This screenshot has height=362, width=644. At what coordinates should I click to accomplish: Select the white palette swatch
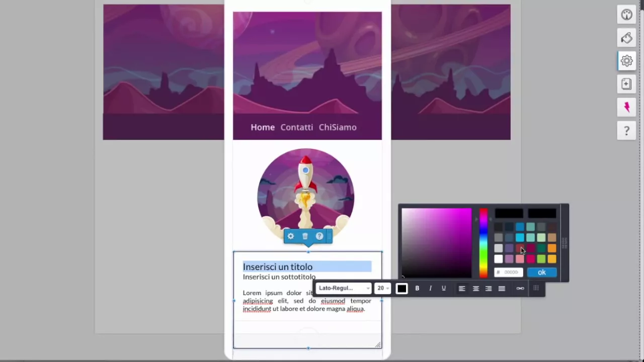[499, 259]
